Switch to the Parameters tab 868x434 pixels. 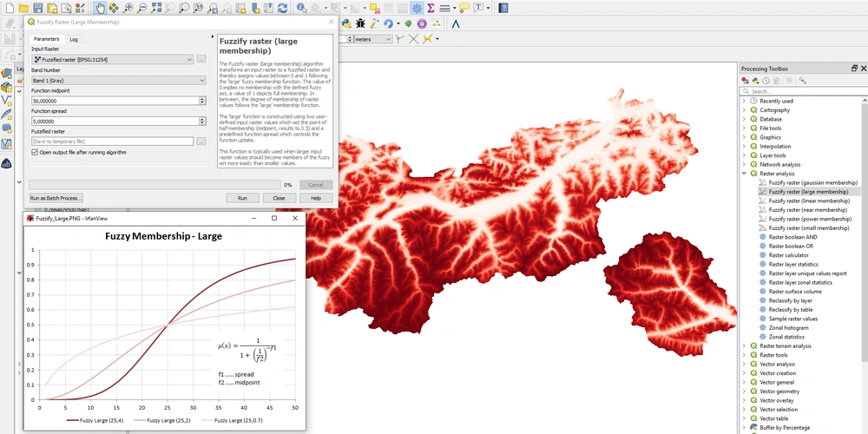pos(47,39)
